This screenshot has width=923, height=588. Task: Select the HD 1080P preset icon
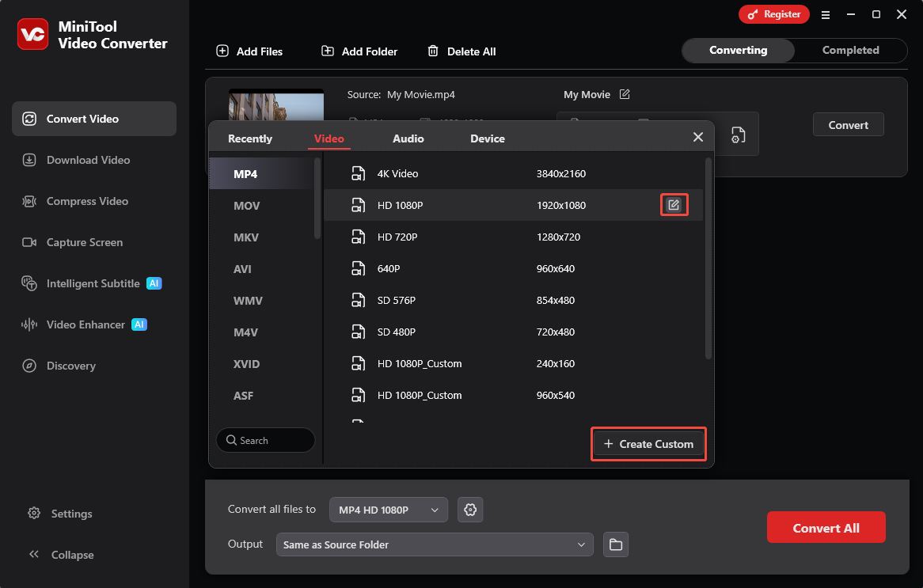358,206
